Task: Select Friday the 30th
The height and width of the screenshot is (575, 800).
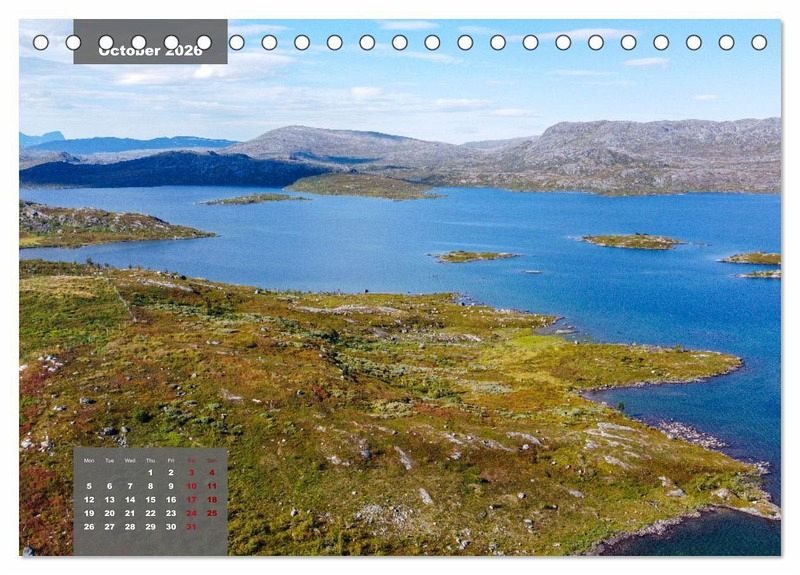Action: click(x=171, y=526)
